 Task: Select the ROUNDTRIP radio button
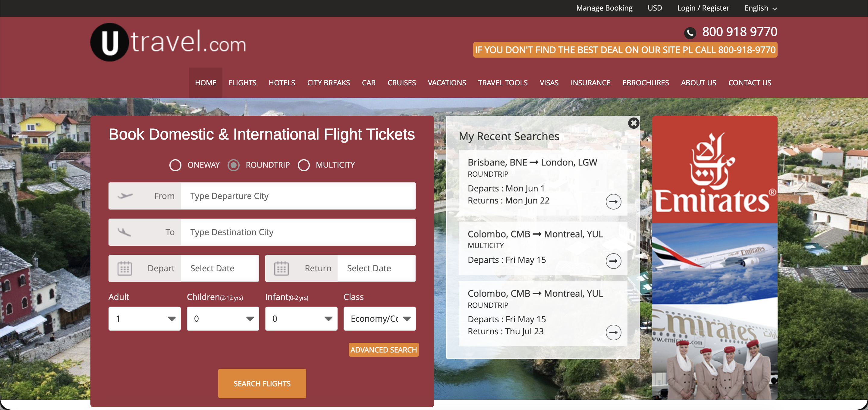(234, 165)
